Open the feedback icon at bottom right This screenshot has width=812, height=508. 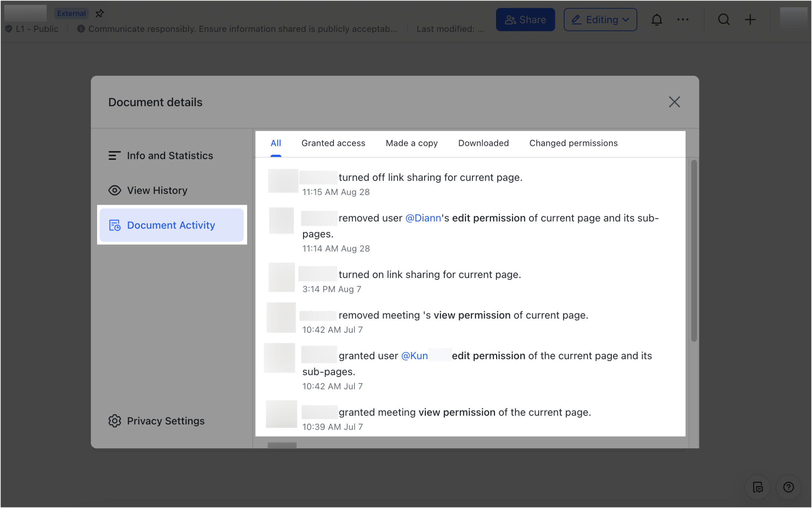(x=757, y=487)
